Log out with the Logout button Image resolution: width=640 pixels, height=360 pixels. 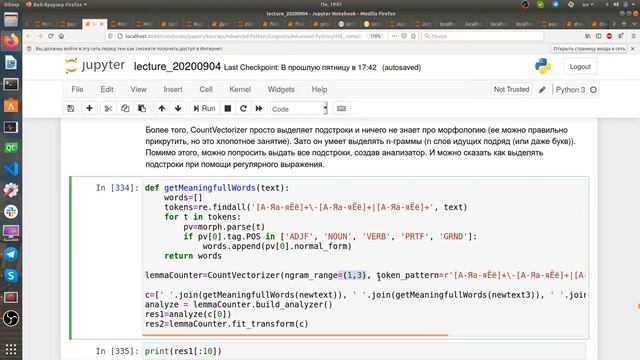pos(580,67)
